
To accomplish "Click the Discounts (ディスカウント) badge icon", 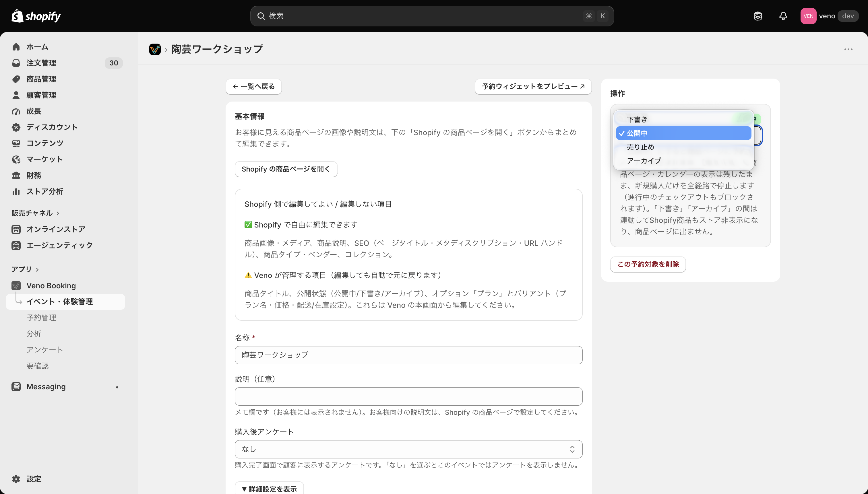I will [16, 127].
